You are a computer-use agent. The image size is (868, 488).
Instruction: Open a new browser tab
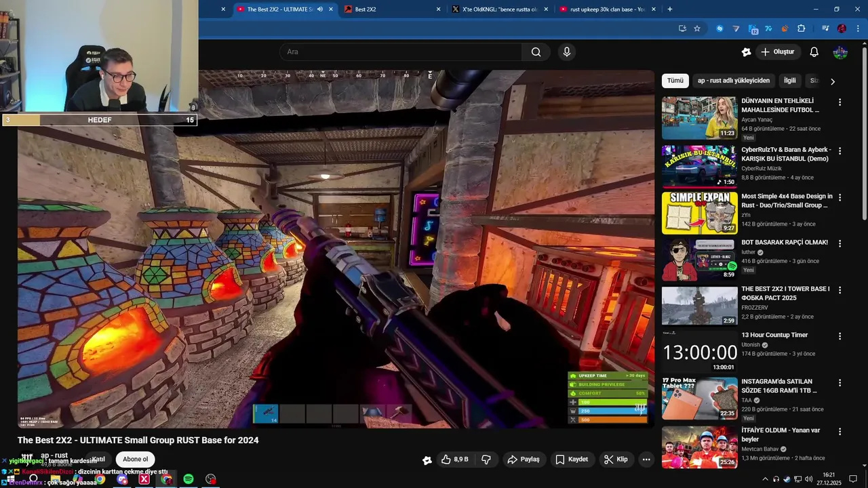670,9
